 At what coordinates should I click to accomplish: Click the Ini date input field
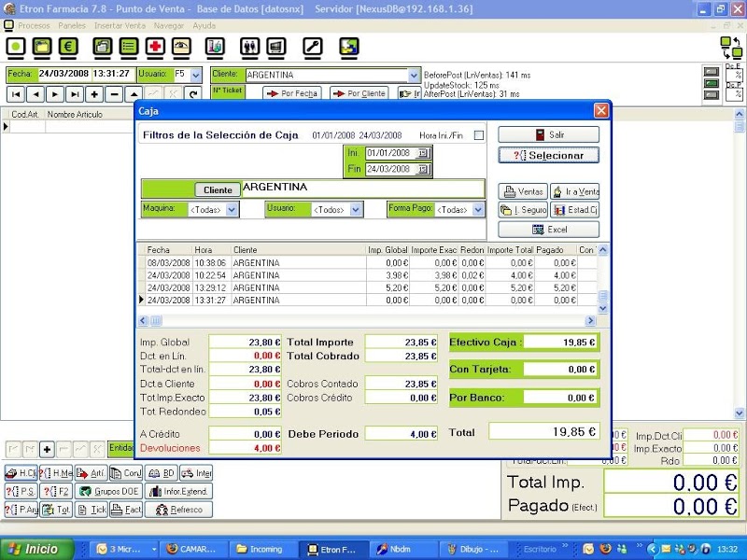(390, 153)
